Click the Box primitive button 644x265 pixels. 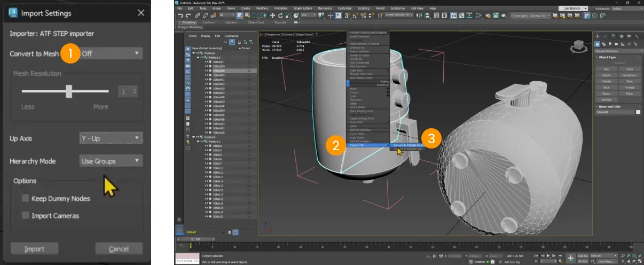click(607, 69)
